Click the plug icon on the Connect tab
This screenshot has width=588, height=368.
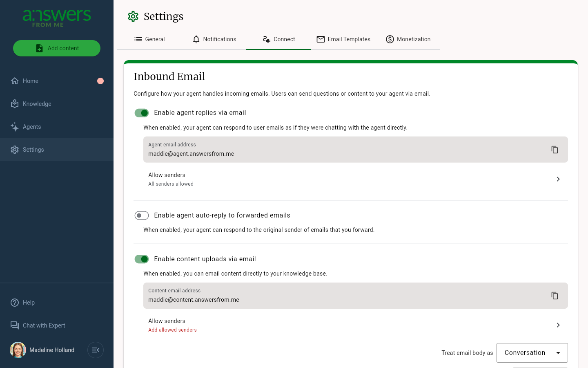click(x=267, y=39)
